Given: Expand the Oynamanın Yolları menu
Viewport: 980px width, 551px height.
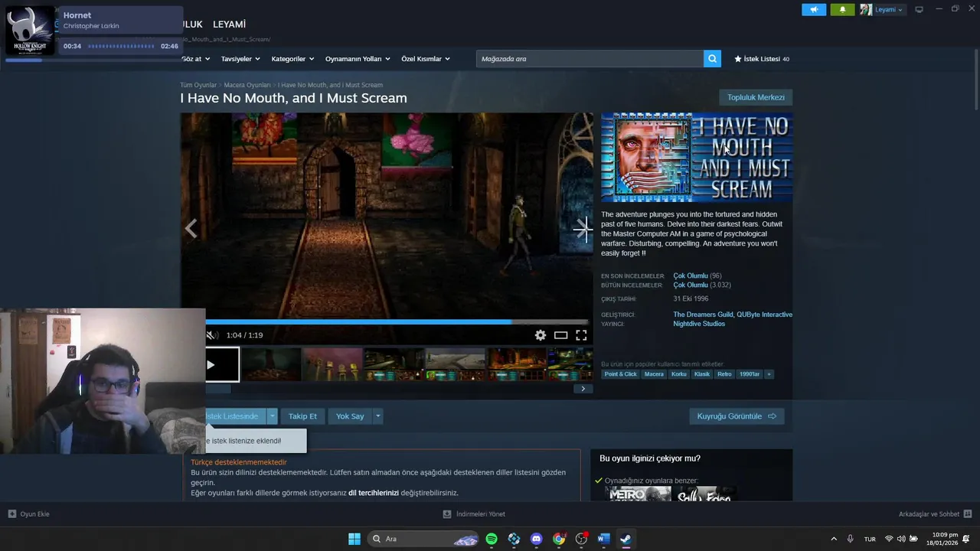Looking at the screenshot, I should pyautogui.click(x=358, y=59).
